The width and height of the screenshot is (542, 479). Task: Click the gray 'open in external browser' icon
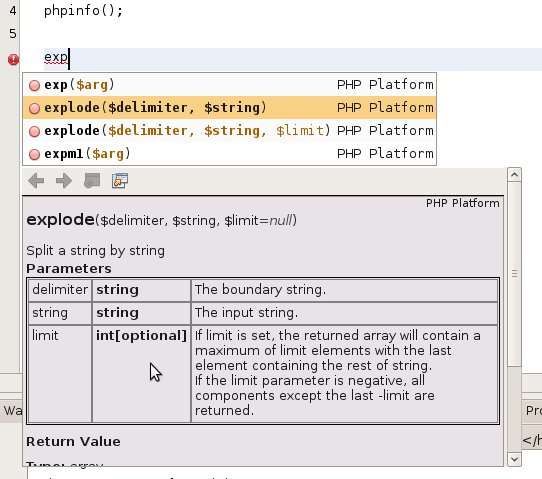pos(92,180)
